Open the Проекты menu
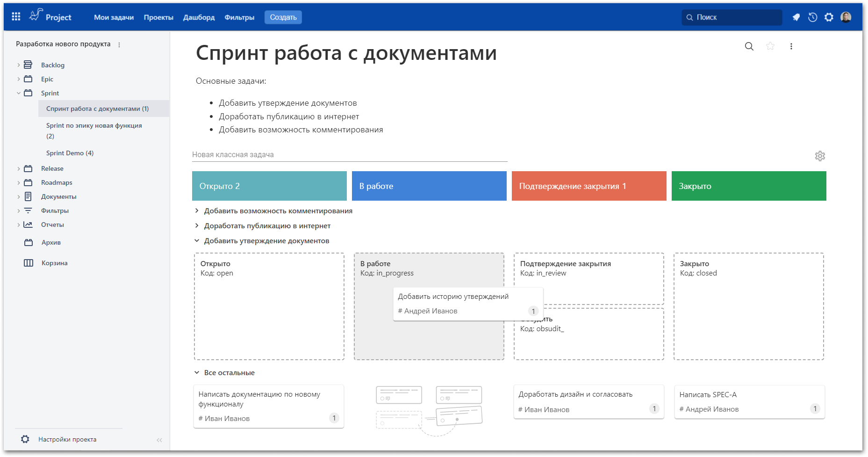Image resolution: width=868 pixels, height=457 pixels. pyautogui.click(x=158, y=17)
